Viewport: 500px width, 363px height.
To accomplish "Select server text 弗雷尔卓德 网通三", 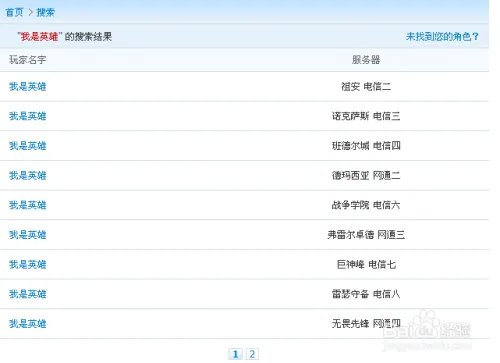I will click(x=366, y=235).
